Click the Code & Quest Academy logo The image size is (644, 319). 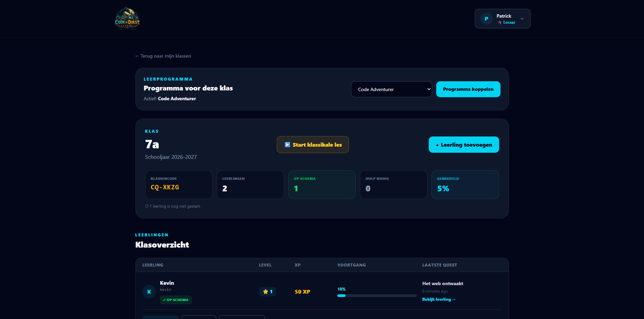(127, 19)
